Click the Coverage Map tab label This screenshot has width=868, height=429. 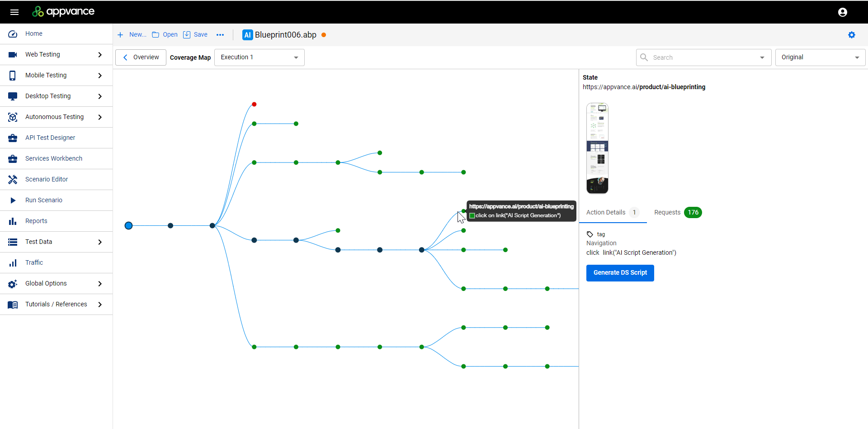(190, 57)
